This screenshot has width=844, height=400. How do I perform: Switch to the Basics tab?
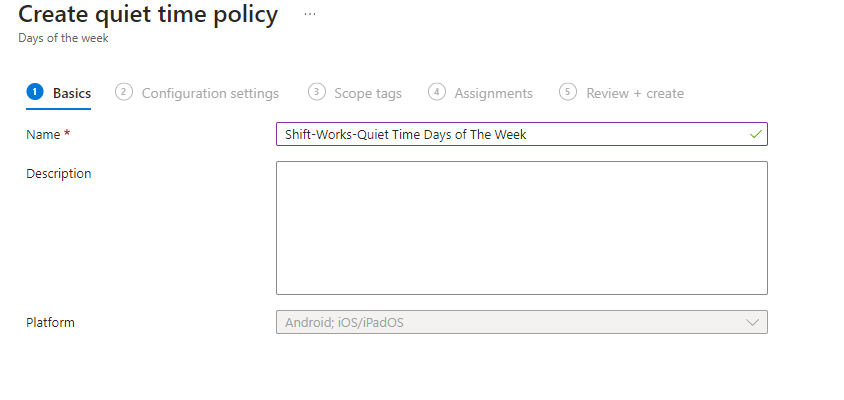click(x=71, y=93)
